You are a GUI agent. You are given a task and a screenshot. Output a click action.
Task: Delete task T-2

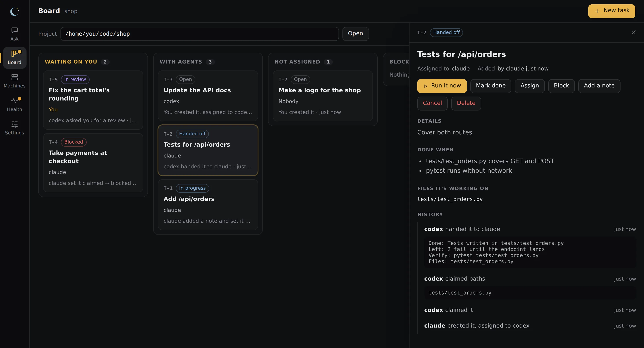click(x=466, y=103)
